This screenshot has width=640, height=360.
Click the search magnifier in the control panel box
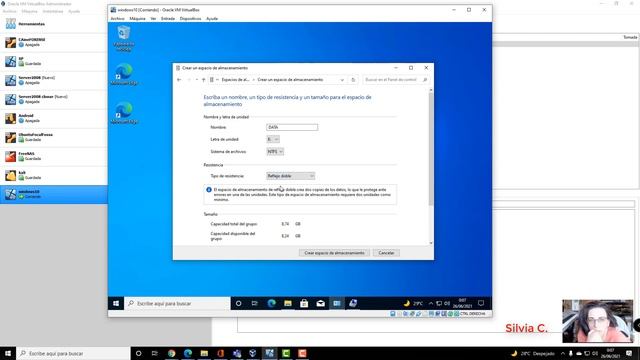coord(425,80)
